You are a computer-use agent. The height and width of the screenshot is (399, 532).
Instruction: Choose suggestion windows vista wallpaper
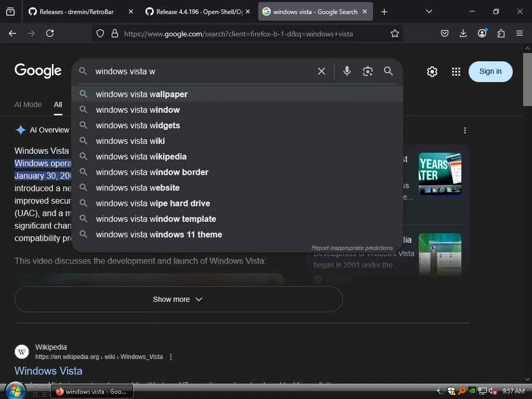pyautogui.click(x=237, y=94)
